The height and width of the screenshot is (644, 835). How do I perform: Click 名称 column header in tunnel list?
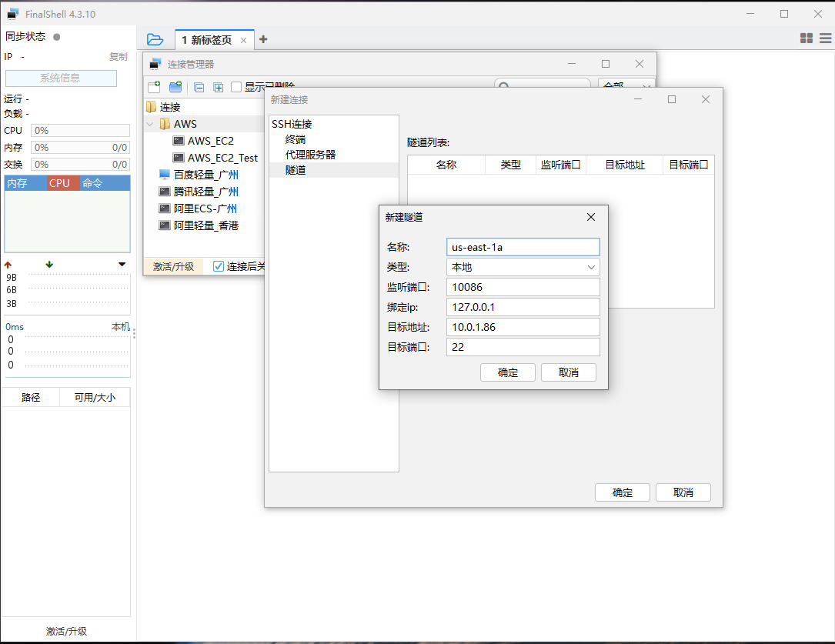tap(446, 165)
